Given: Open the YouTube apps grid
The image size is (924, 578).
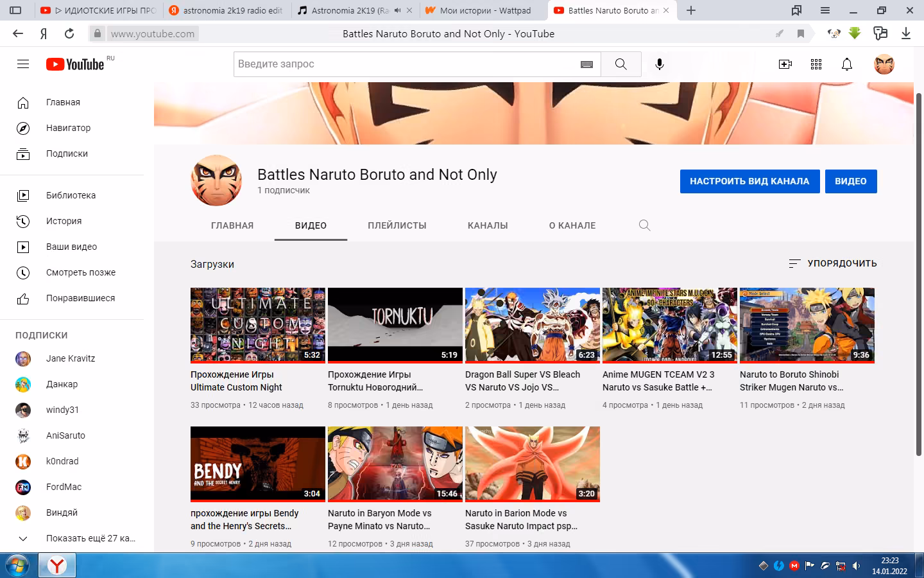Looking at the screenshot, I should pyautogui.click(x=816, y=64).
